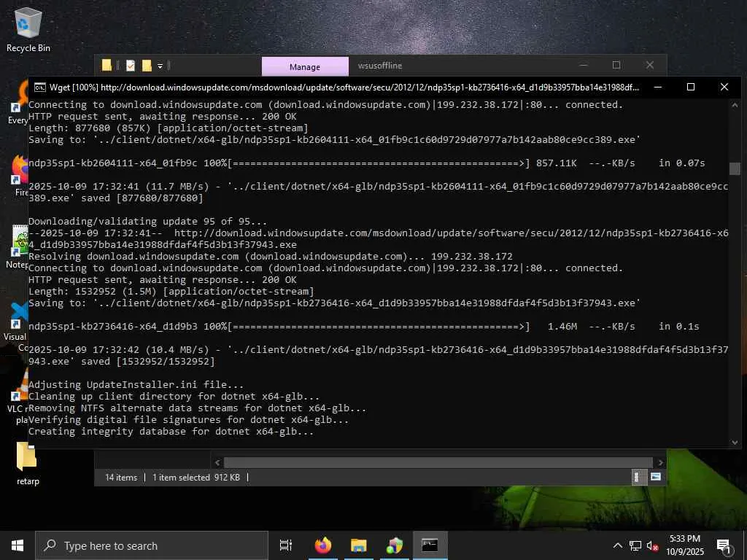Open Firefox from the taskbar
This screenshot has width=747, height=560.
(323, 545)
